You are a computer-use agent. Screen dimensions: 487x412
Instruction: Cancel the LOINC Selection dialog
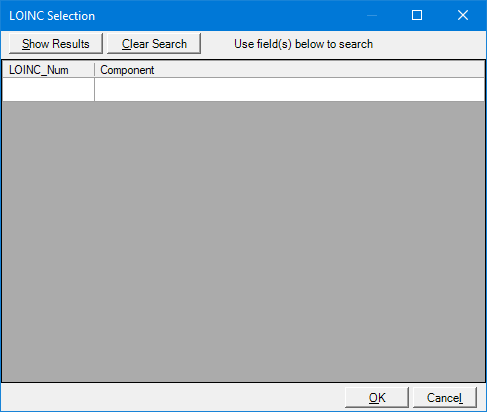click(445, 397)
